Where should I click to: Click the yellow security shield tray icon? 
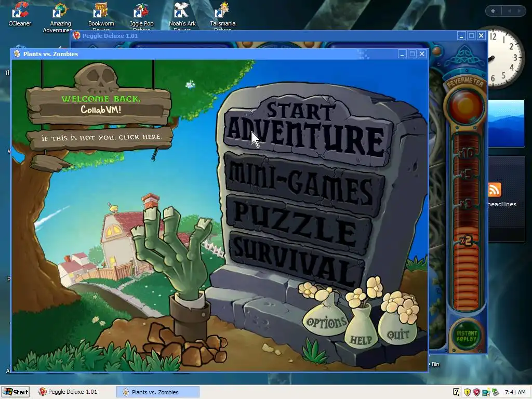[467, 392]
